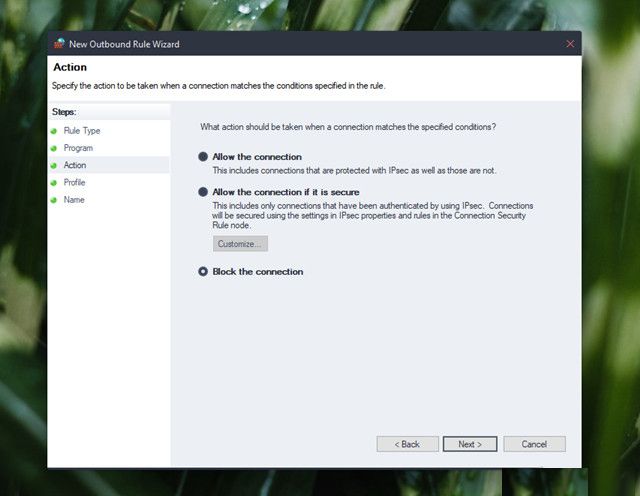Go to the Rule Type step text
640x496 pixels.
pyautogui.click(x=82, y=131)
